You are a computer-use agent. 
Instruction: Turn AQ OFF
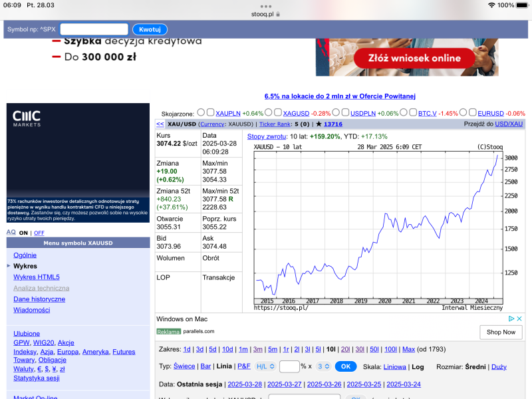pos(39,233)
